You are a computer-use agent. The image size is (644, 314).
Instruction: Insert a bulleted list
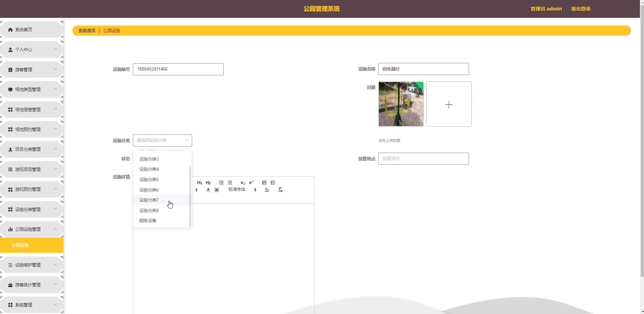point(230,183)
